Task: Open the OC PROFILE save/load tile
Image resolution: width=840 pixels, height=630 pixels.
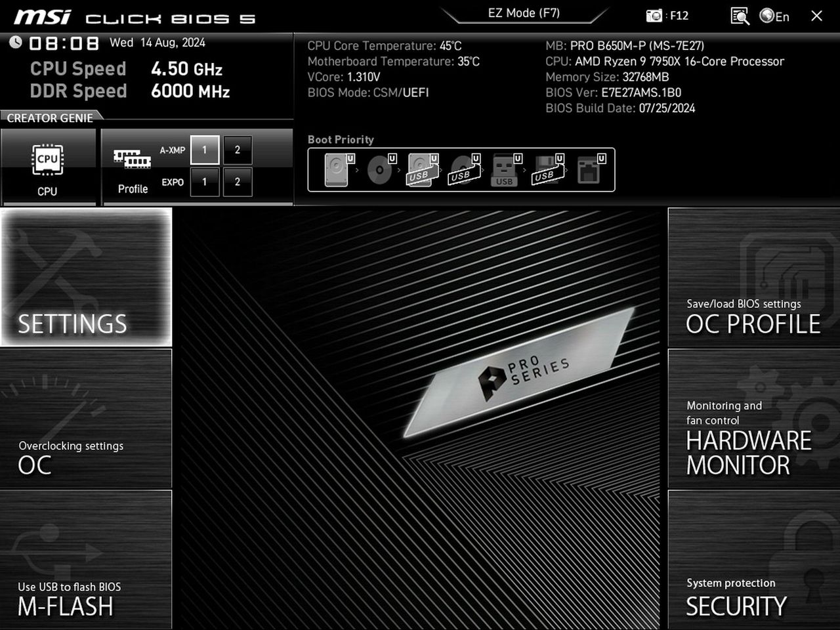Action: click(x=754, y=278)
